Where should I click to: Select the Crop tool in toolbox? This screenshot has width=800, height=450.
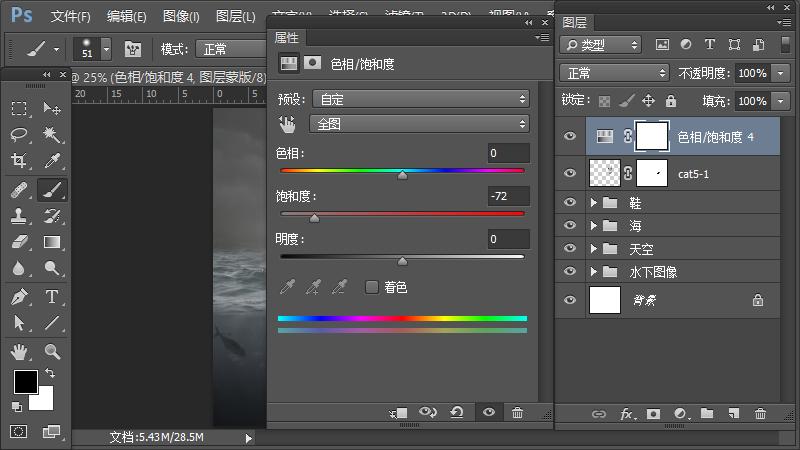pos(19,161)
